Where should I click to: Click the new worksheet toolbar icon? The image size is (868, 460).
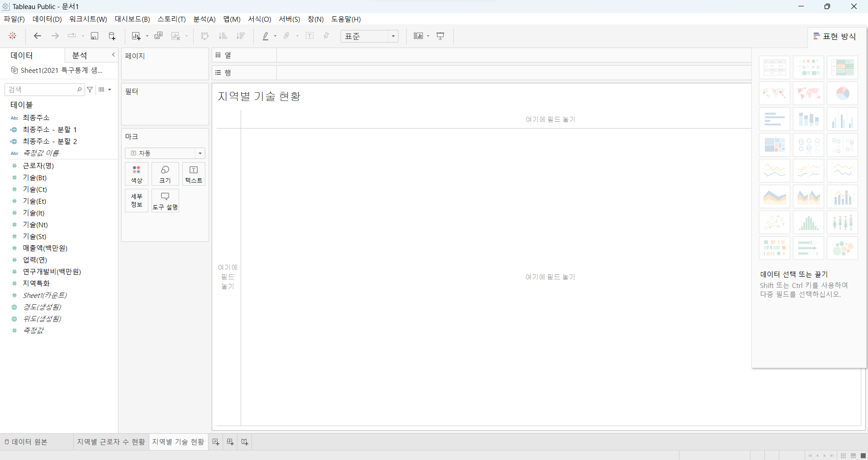pos(136,36)
